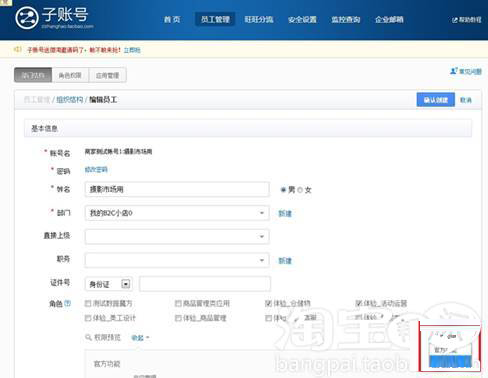Check the 体验_美工设计 role checkbox

pyautogui.click(x=88, y=318)
